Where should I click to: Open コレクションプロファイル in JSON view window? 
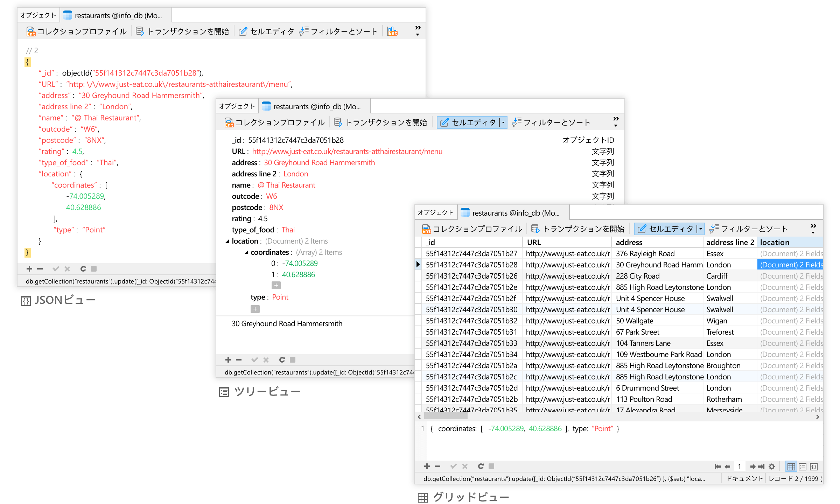coord(76,31)
